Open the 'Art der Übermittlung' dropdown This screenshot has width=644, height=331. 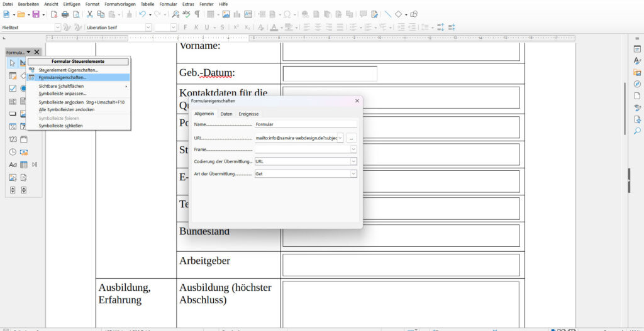coord(353,174)
